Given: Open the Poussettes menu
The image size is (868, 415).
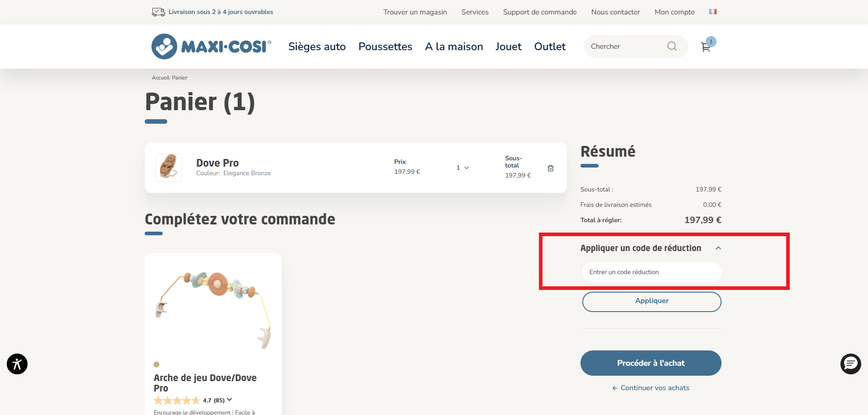Looking at the screenshot, I should 385,47.
